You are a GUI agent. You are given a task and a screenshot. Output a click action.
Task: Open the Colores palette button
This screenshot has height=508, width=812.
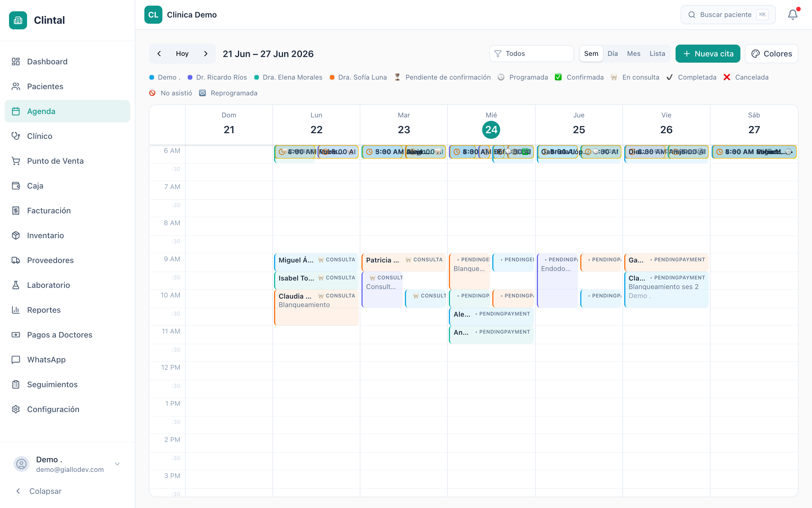tap(771, 54)
